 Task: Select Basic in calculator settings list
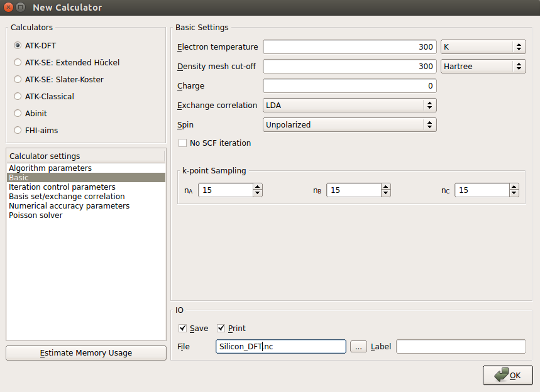click(85, 178)
